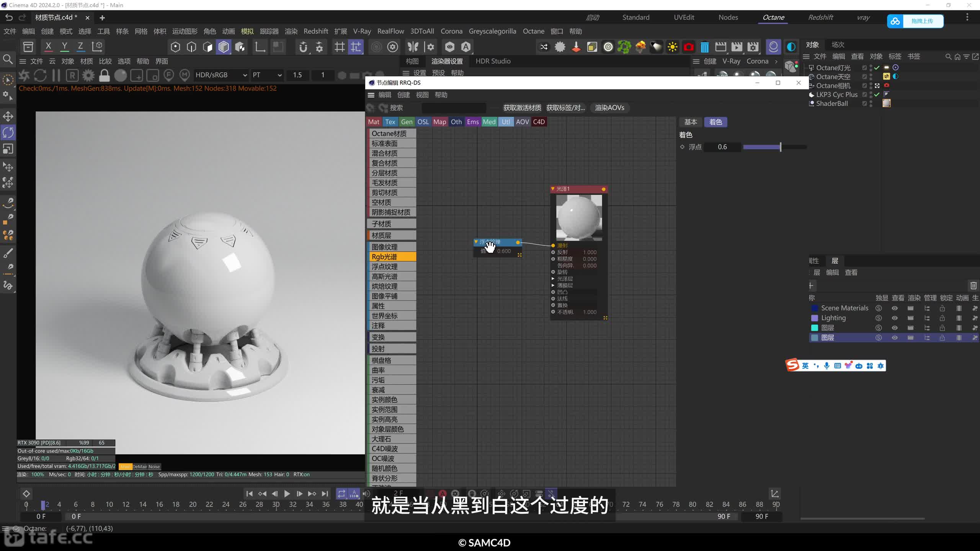Pause the Octane live render
The width and height of the screenshot is (980, 551).
(56, 75)
